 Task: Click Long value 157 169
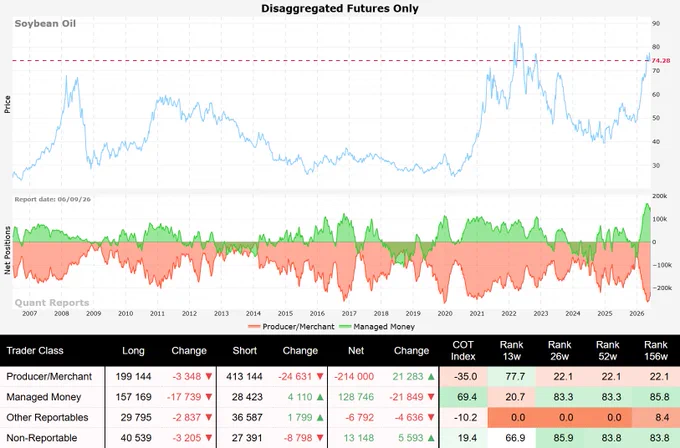point(134,397)
